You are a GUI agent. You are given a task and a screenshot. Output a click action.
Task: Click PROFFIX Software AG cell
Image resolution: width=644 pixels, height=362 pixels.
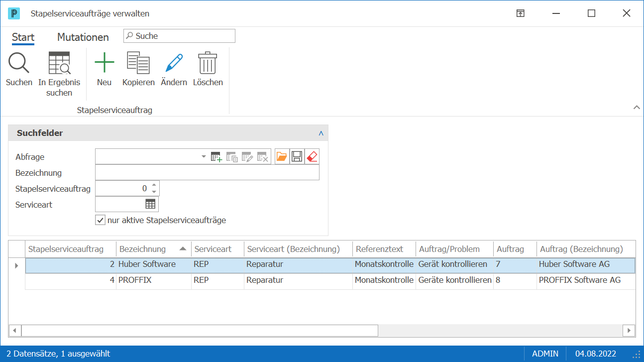pyautogui.click(x=586, y=280)
